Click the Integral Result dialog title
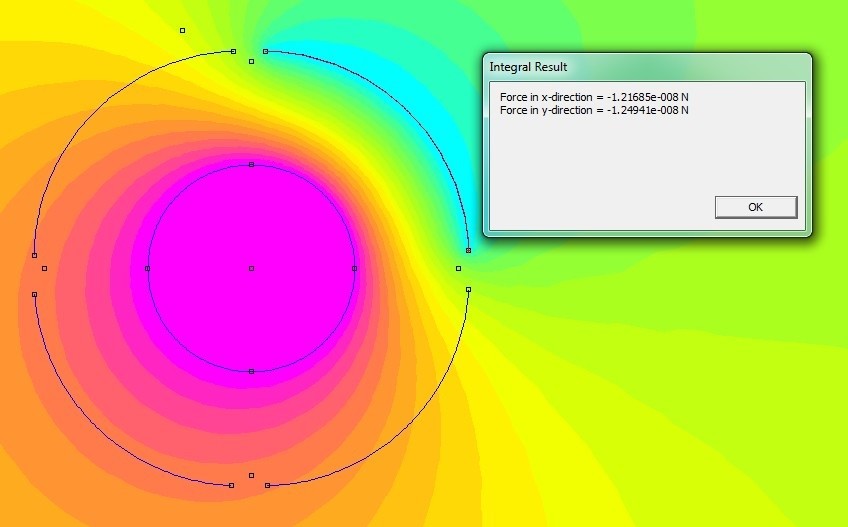Image resolution: width=848 pixels, height=527 pixels. pyautogui.click(x=528, y=67)
